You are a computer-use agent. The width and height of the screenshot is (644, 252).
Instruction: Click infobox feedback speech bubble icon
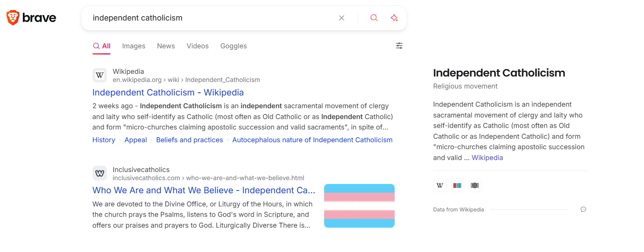click(x=583, y=209)
